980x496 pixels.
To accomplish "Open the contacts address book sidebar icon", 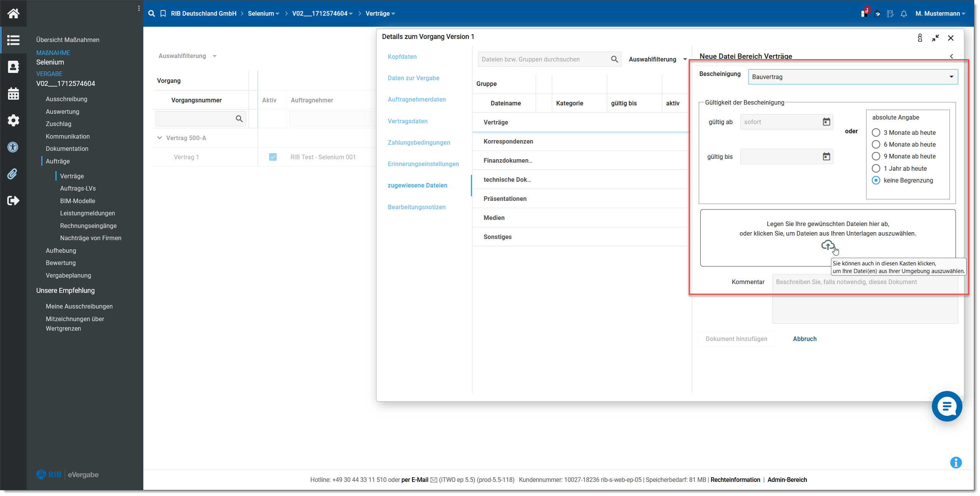I will (x=13, y=67).
